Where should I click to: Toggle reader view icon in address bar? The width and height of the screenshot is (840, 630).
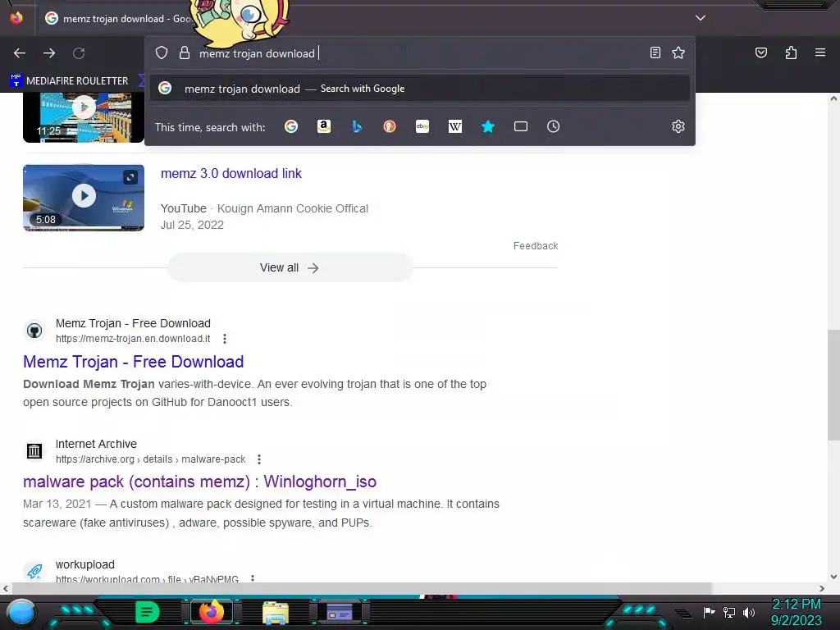(655, 52)
